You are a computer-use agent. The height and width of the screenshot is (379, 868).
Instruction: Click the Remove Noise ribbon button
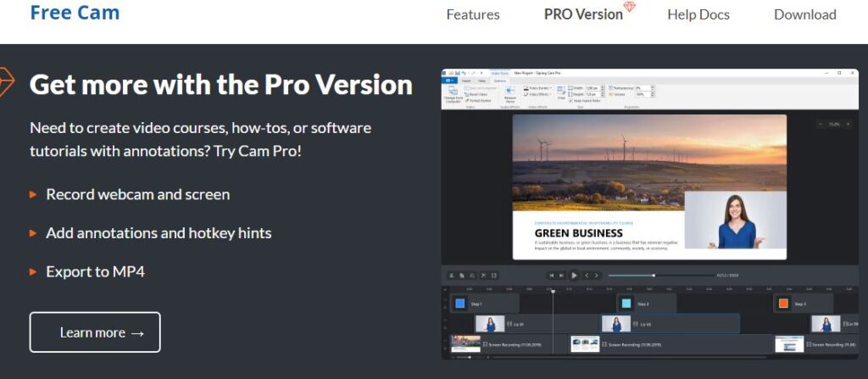tap(509, 95)
